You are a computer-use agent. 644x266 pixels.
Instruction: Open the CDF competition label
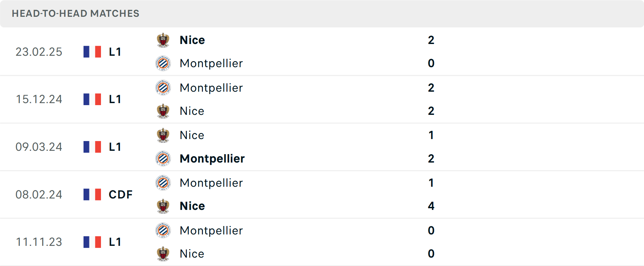[120, 194]
